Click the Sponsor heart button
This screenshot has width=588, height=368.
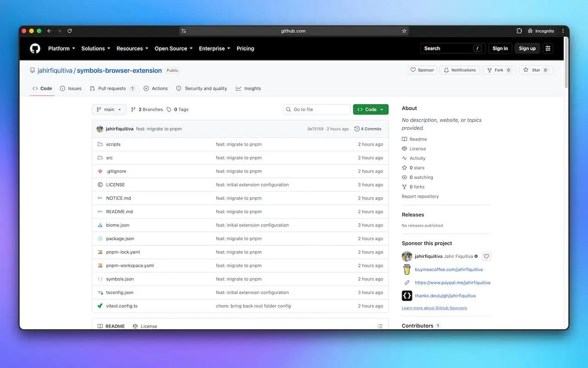[x=422, y=70]
